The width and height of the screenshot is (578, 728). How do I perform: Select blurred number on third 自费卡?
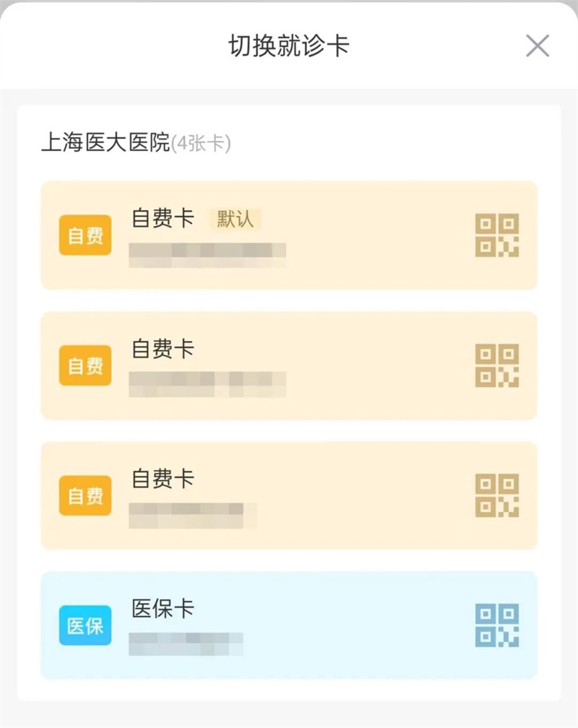(193, 515)
